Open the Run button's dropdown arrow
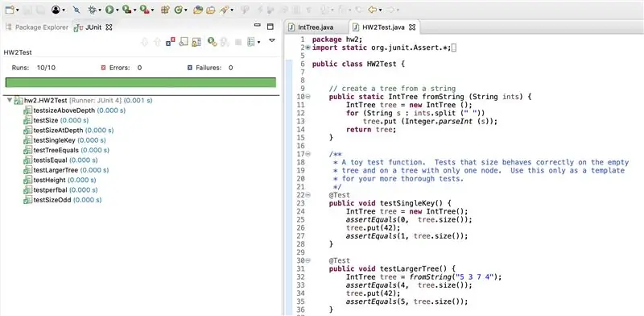Viewport: 644px width, 316px height. (x=118, y=10)
